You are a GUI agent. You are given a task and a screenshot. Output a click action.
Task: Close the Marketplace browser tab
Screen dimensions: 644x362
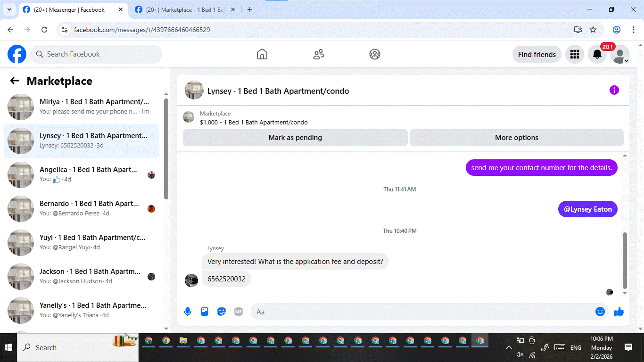(233, 10)
